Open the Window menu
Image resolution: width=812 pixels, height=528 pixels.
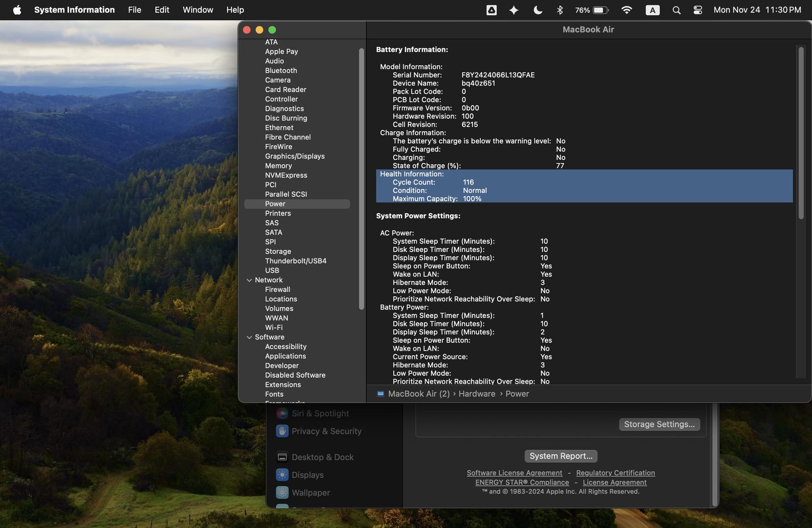(197, 10)
